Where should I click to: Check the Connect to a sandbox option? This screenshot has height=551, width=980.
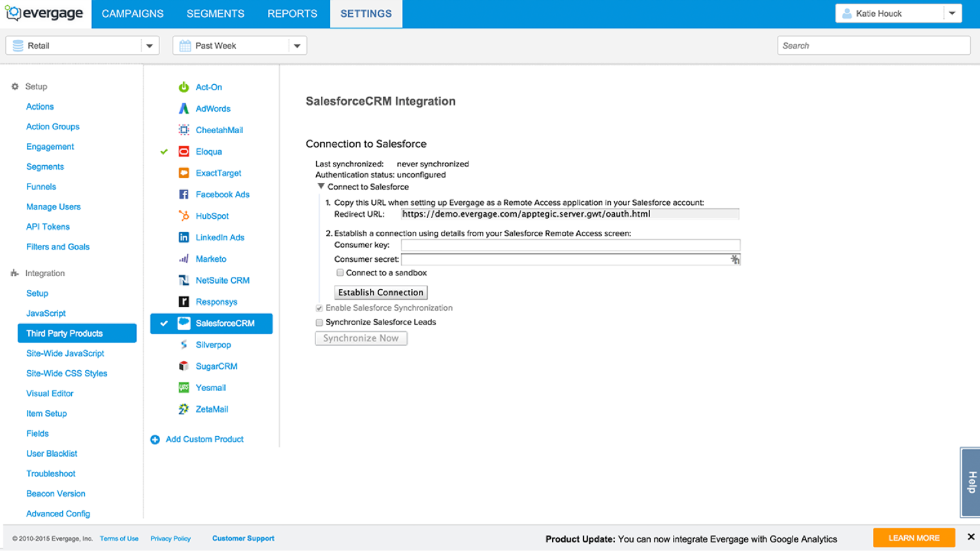click(x=340, y=272)
